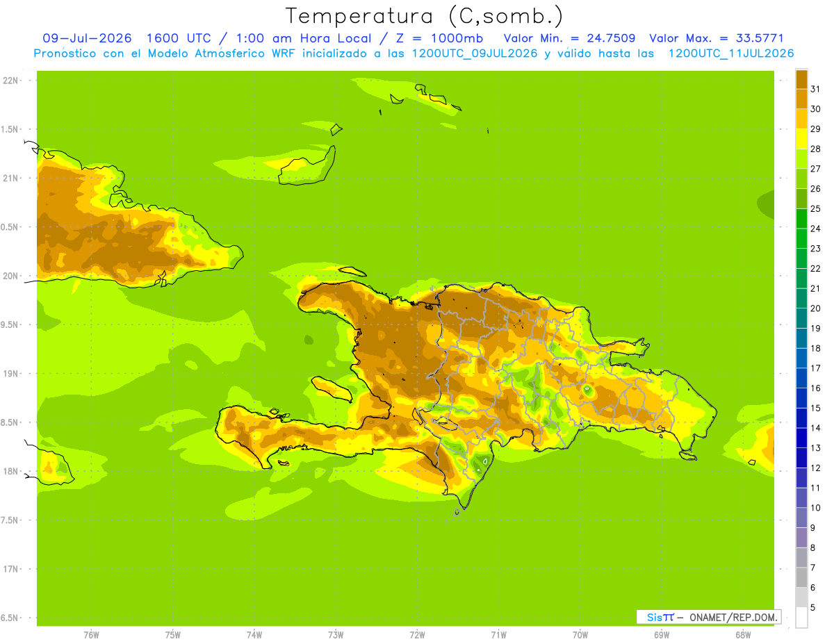Screen dimensions: 834x644
Task: Click the "18N" latitude axis label
Action: (x=10, y=471)
